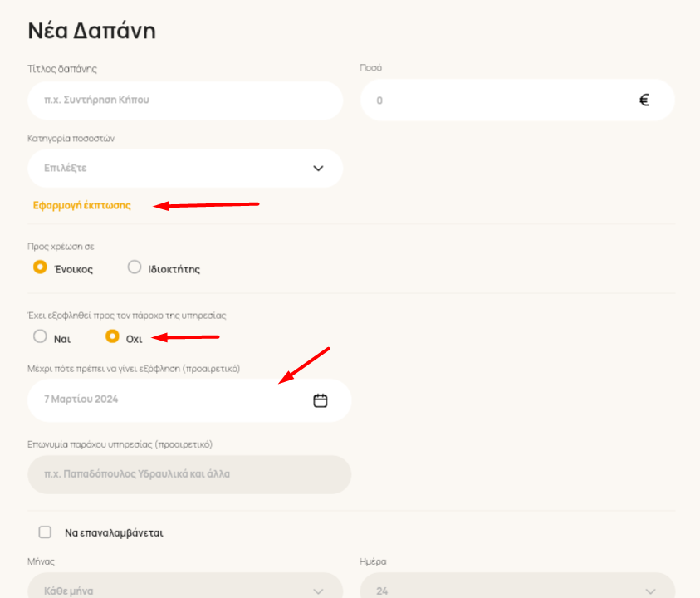
Task: Select the Ιδιοκτήτης radio option
Action: [x=135, y=267]
